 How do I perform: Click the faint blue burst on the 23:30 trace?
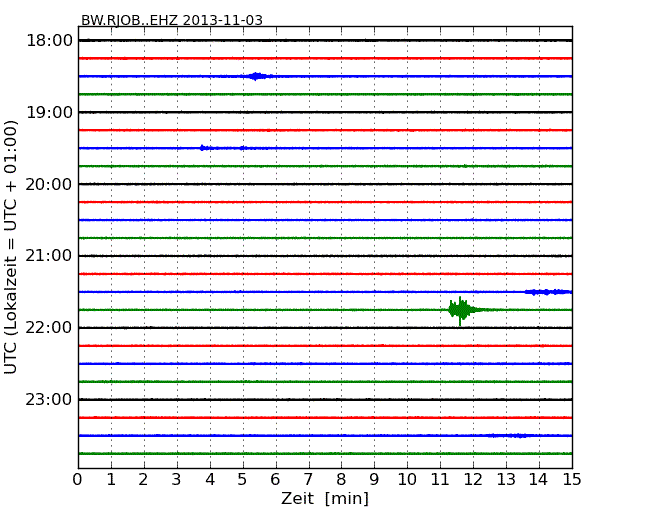coord(510,435)
